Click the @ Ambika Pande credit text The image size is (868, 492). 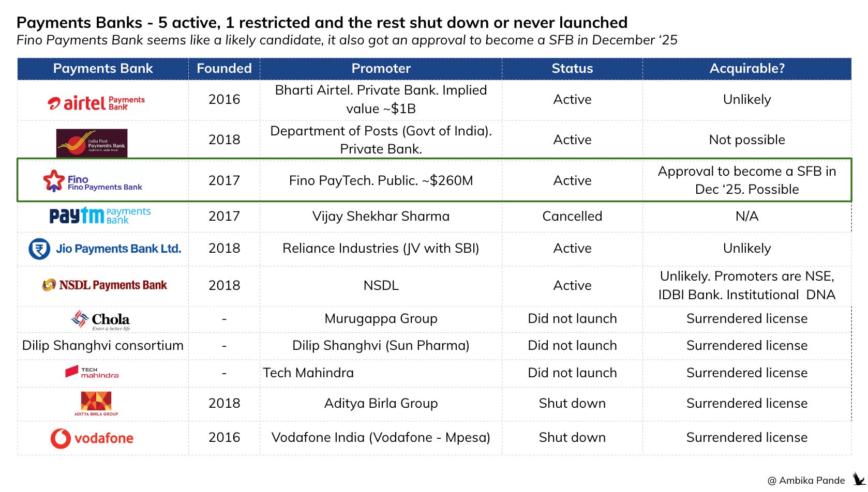coord(806,481)
